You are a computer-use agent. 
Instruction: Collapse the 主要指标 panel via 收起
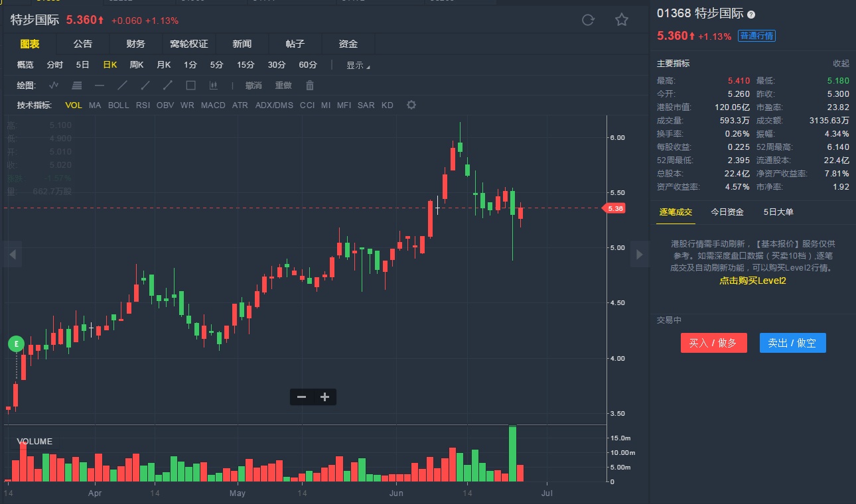tap(841, 64)
